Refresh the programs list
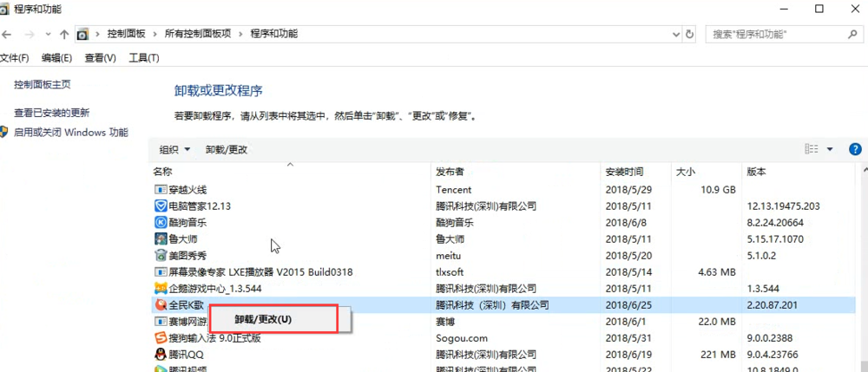 click(689, 35)
